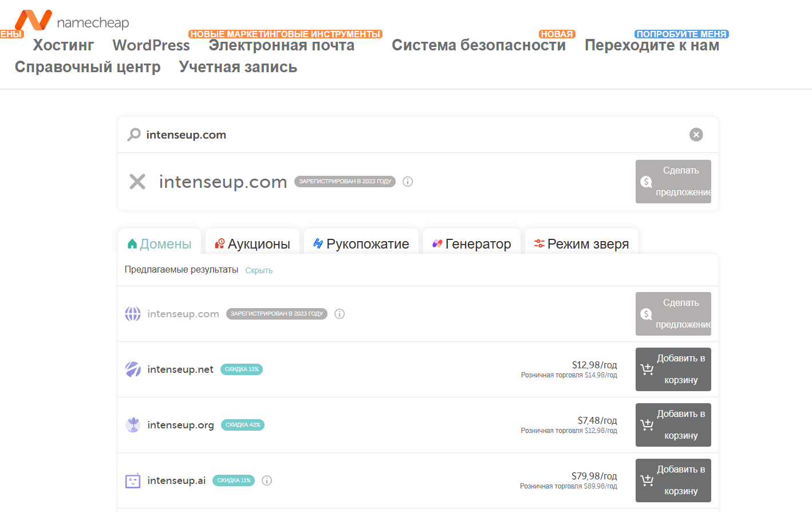Open the Домены tab

tap(159, 243)
